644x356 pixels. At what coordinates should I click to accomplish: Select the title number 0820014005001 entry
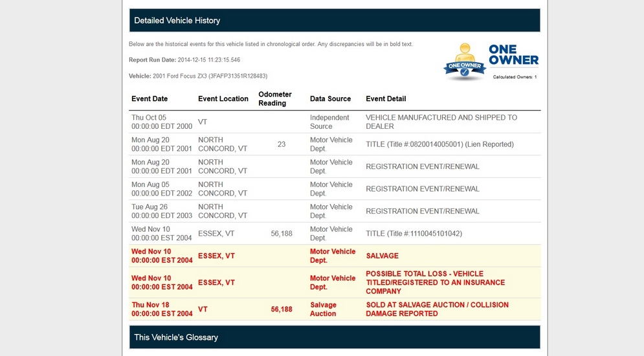click(439, 144)
